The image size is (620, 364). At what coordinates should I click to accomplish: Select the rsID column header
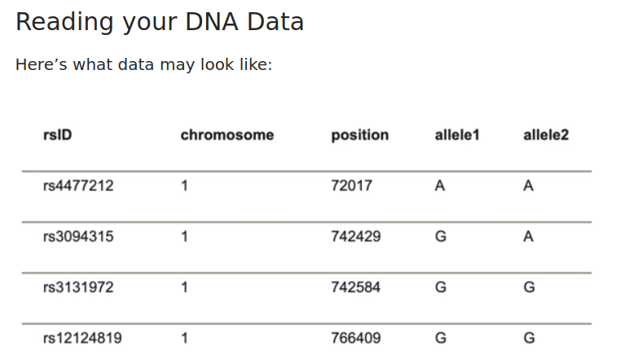click(x=57, y=135)
